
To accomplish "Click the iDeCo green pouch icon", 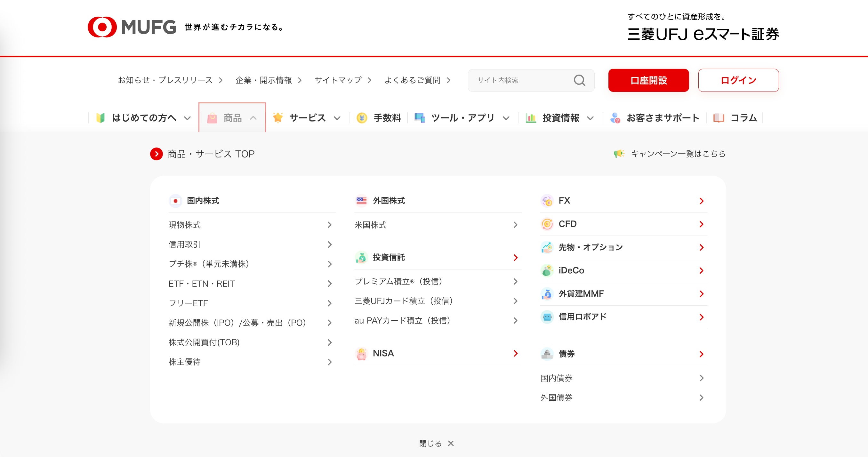I will point(547,271).
